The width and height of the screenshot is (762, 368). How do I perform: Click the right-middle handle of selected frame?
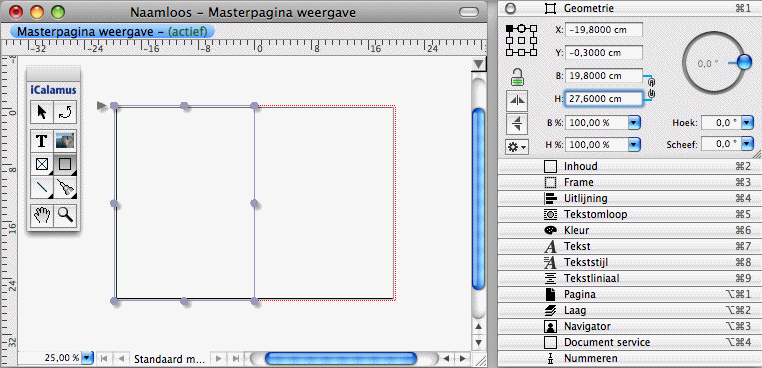(254, 203)
